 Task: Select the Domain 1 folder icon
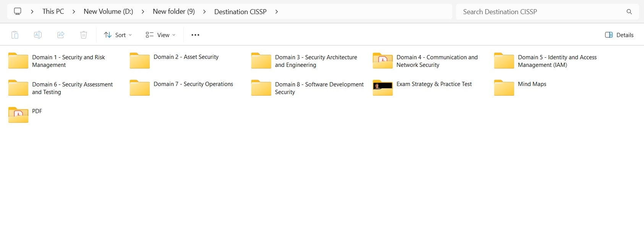18,60
